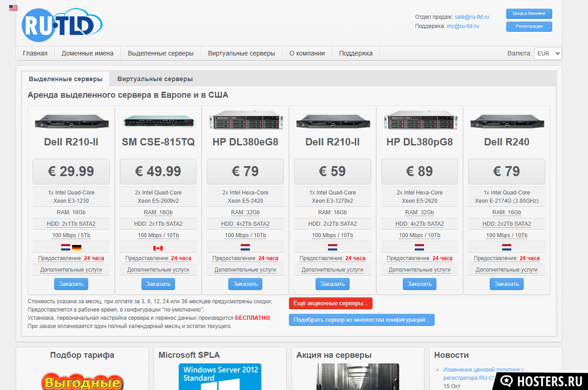Click the HP DL380pG8 server image
The height and width of the screenshot is (390, 588).
coord(419,121)
